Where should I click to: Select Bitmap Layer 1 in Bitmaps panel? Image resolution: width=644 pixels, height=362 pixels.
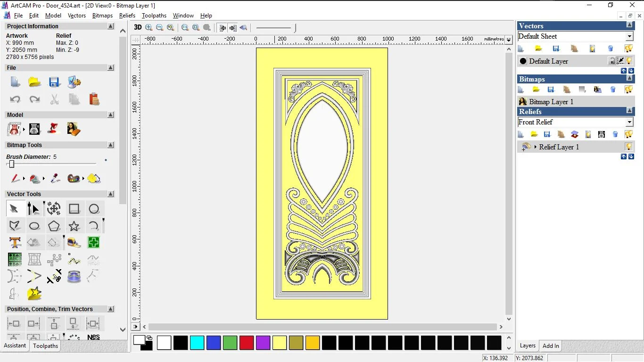(x=551, y=101)
